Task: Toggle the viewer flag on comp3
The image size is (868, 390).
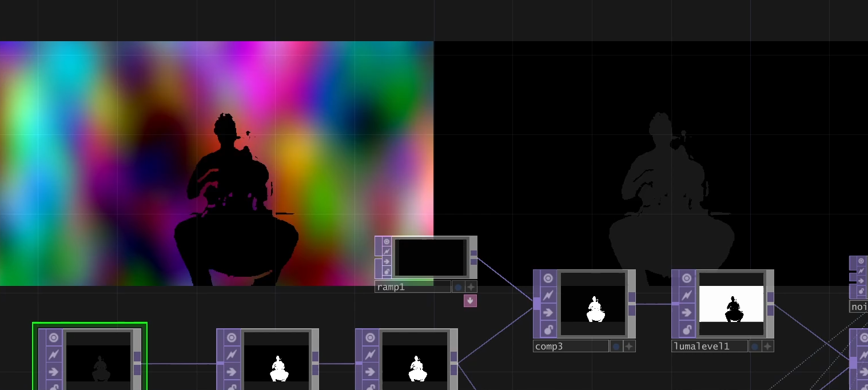Action: pyautogui.click(x=548, y=278)
